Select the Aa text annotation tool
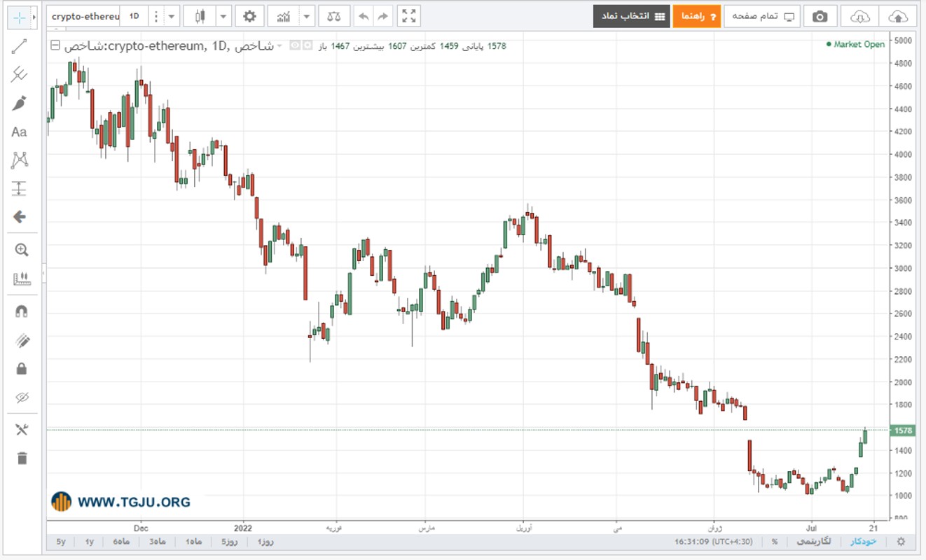Image resolution: width=926 pixels, height=560 pixels. [20, 132]
